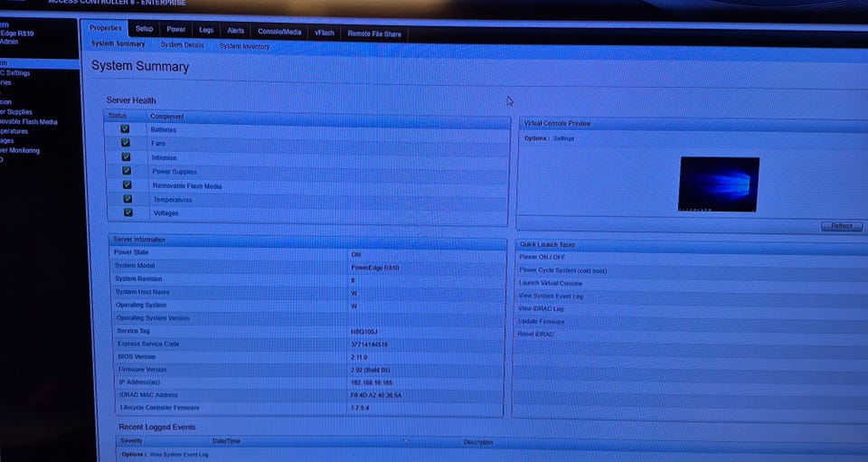Viewport: 868px width, 462px height.
Task: Click Power ON / OFF quick task
Action: [542, 258]
